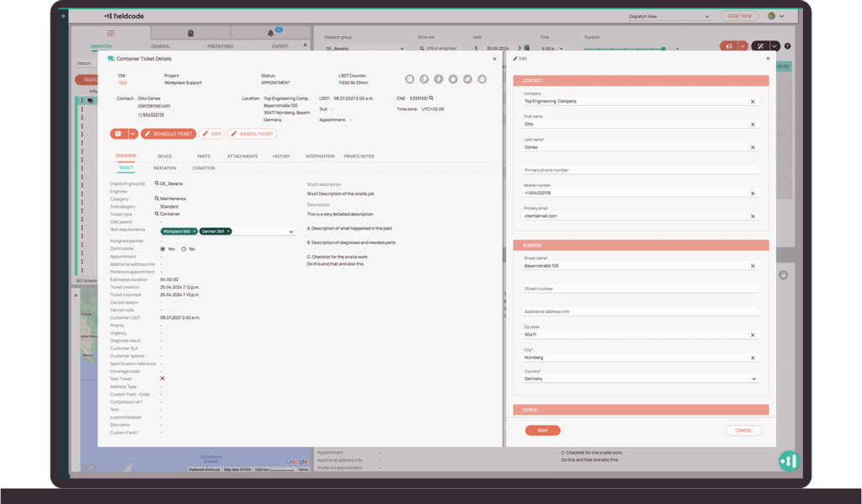Screen dimensions: 862x504
Task: Click the orange comment bubble button
Action: click(x=118, y=134)
